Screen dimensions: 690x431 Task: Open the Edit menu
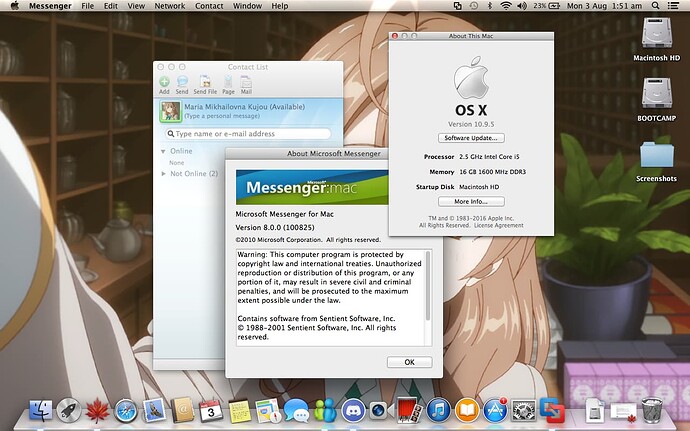click(x=110, y=6)
